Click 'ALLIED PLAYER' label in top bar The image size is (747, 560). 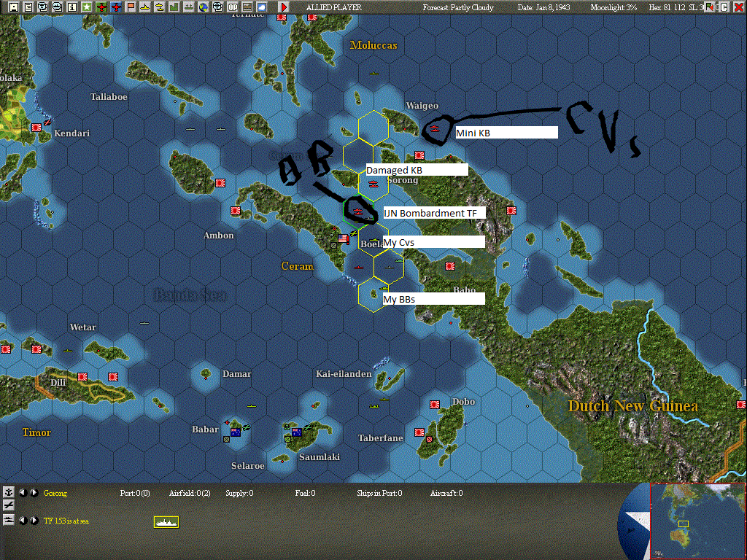(x=333, y=7)
